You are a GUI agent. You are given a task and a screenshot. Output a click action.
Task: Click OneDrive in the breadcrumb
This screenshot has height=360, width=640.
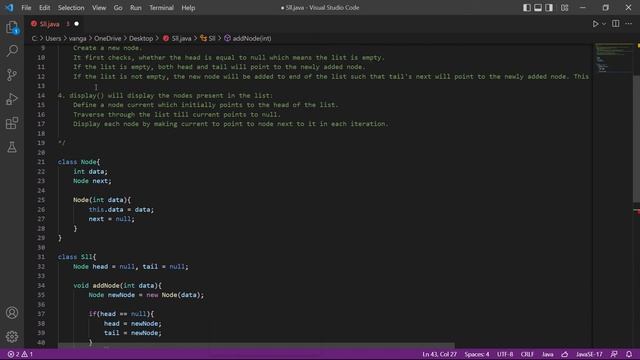point(108,38)
